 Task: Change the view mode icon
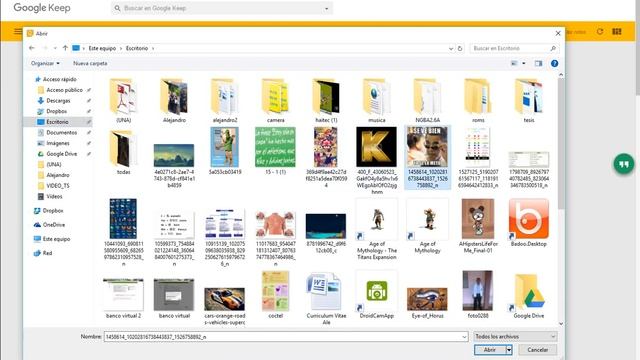(x=514, y=63)
